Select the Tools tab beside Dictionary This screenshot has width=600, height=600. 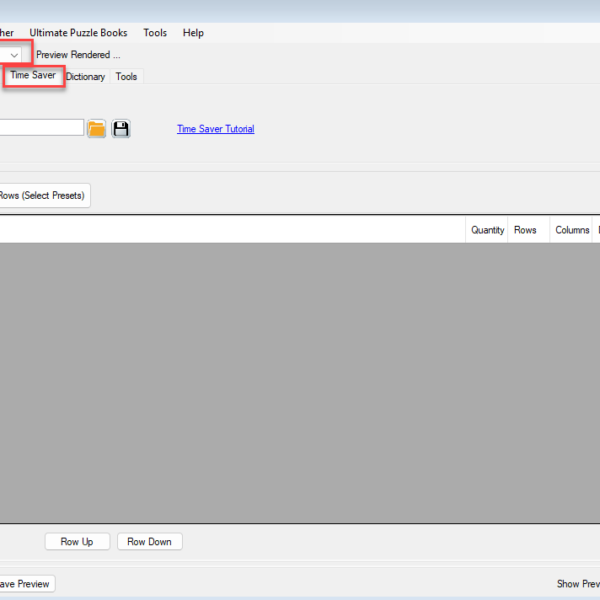pyautogui.click(x=126, y=77)
